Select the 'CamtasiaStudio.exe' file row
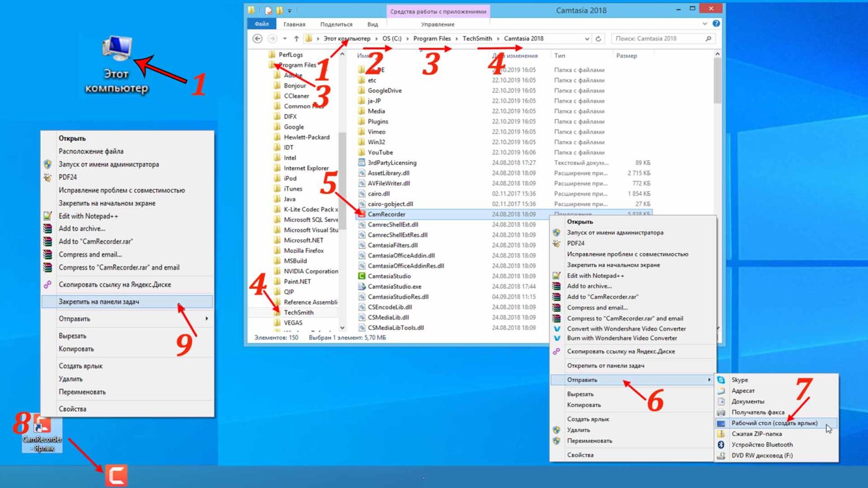Viewport: 868px width, 488px height. [x=504, y=286]
